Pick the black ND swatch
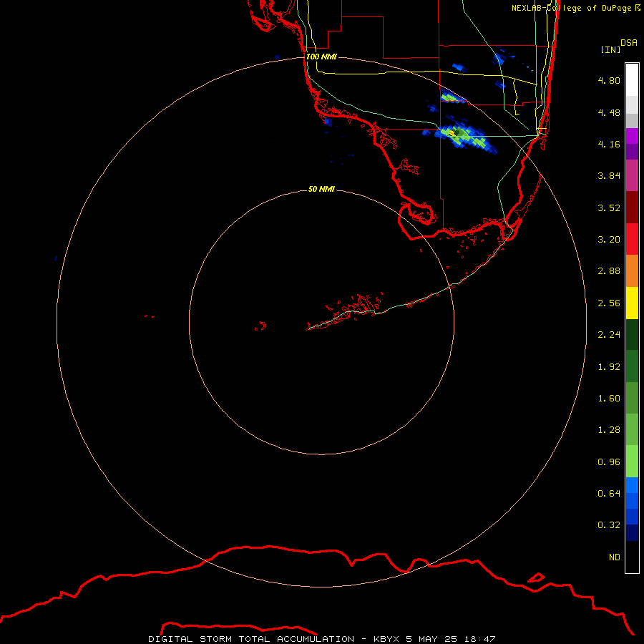Screen dimensions: 644x644 [632, 557]
